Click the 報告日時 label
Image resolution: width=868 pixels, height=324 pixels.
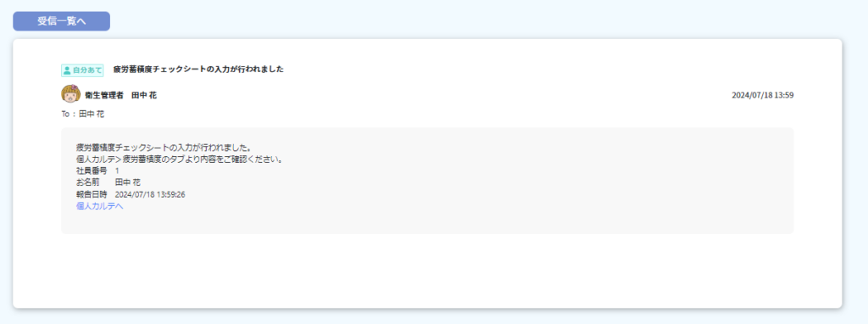tap(92, 194)
